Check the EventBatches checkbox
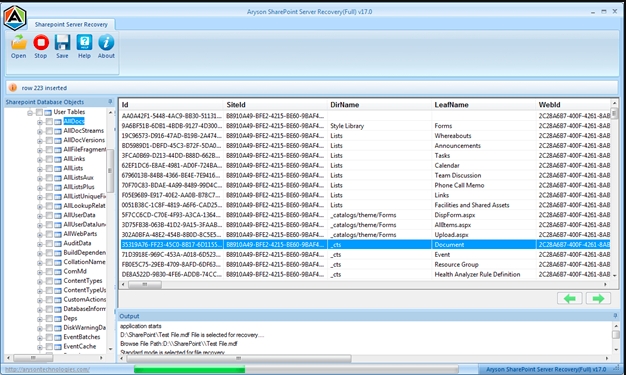Viewport: 626px width, 375px height. (x=49, y=337)
